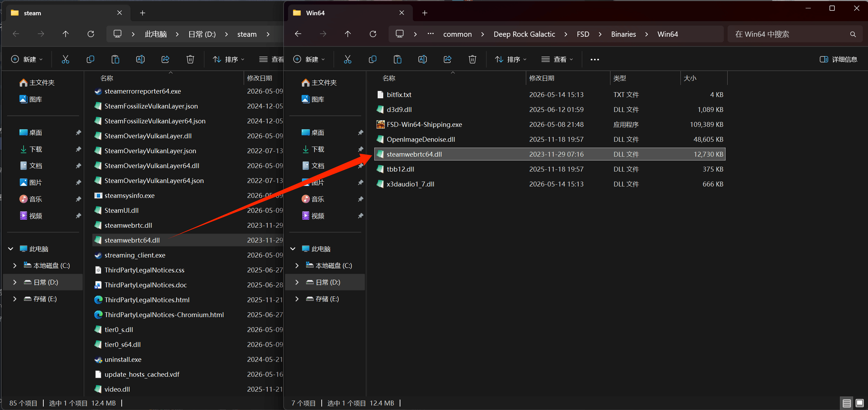Open the 新建 dropdown in the steam window

tap(27, 59)
